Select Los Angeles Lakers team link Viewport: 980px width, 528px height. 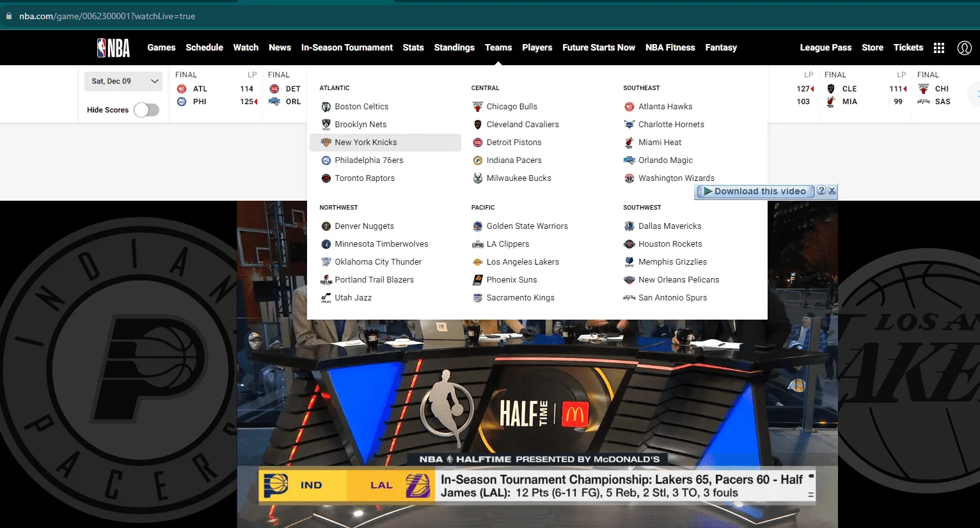click(x=523, y=262)
